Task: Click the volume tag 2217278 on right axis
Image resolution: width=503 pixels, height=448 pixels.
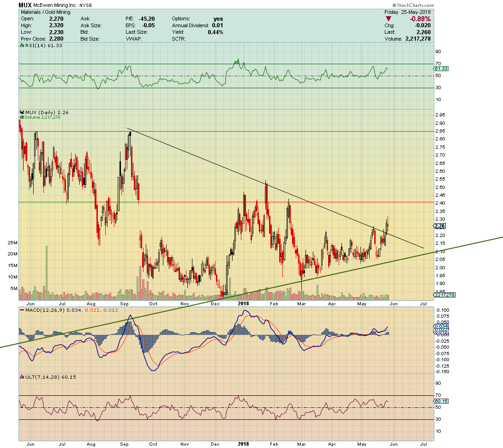Action: coord(444,295)
